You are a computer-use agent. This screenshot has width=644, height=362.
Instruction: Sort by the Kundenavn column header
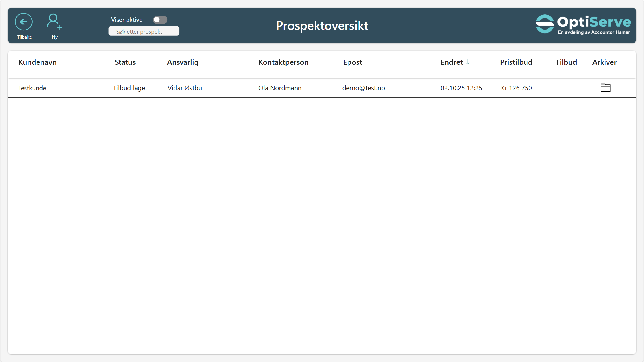click(37, 62)
